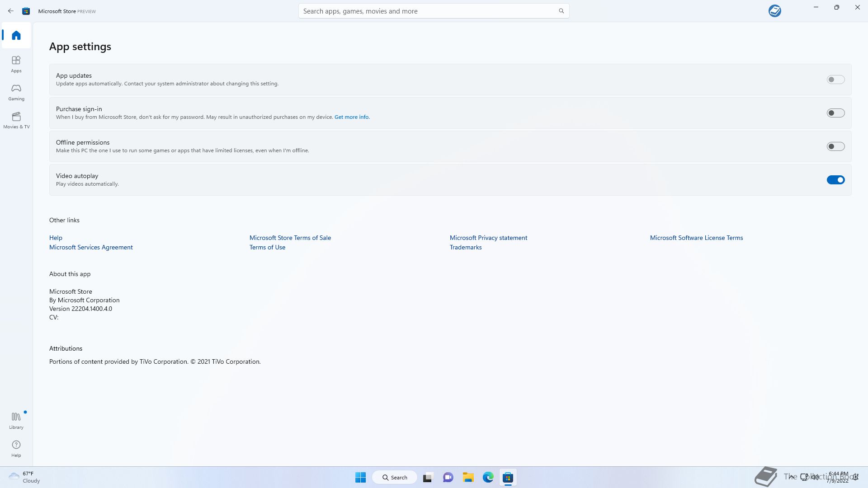868x488 pixels.
Task: Turn on Offline permissions toggle
Action: coord(835,146)
